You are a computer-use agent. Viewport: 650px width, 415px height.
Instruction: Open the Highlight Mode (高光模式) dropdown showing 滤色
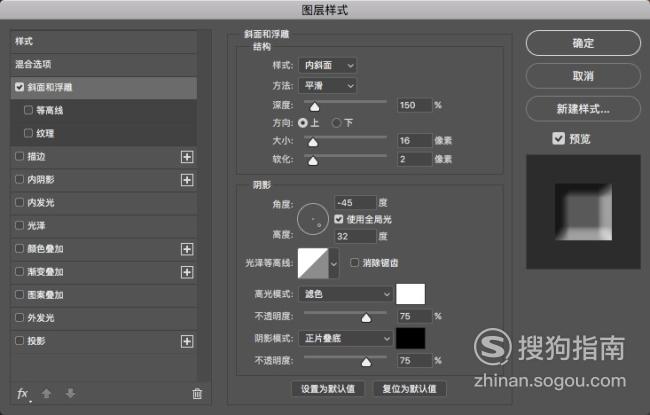tap(345, 294)
